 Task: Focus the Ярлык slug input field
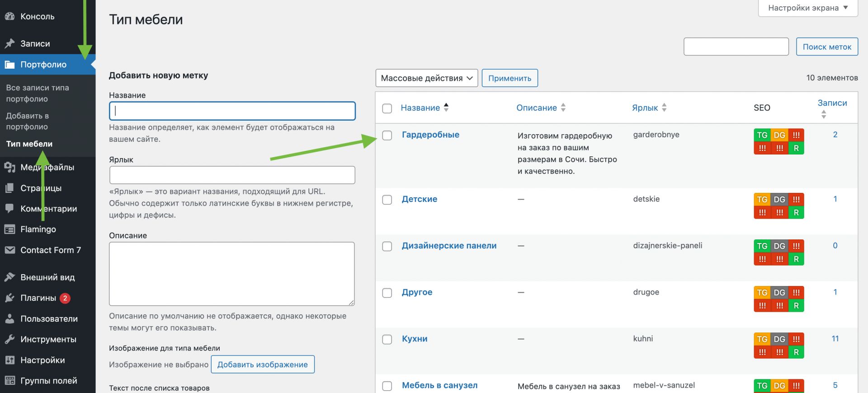[x=232, y=175]
